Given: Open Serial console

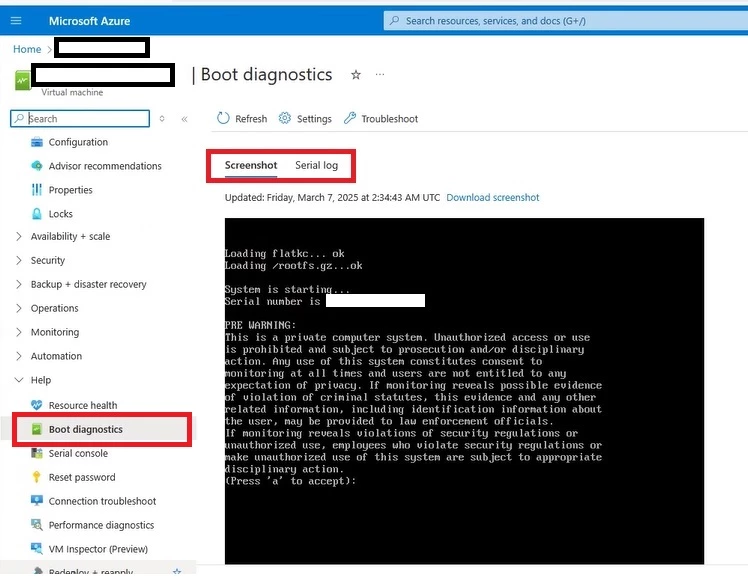Looking at the screenshot, I should [78, 453].
